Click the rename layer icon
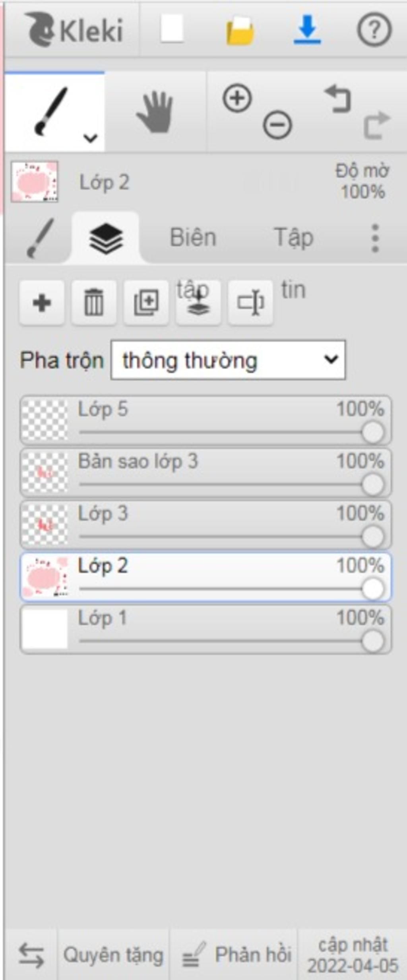The height and width of the screenshot is (980, 407). pos(250,303)
